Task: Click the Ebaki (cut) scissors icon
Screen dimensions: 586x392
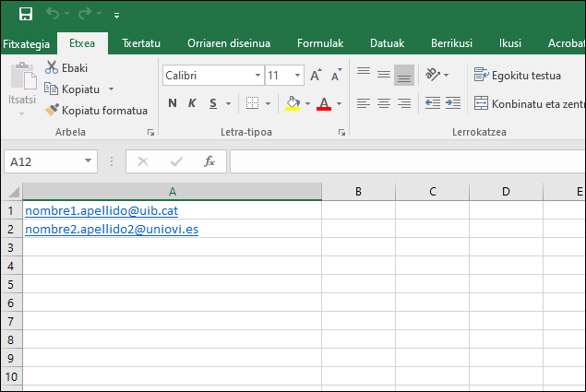Action: [x=52, y=68]
